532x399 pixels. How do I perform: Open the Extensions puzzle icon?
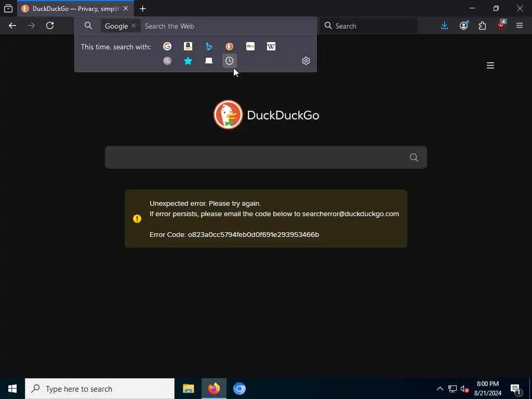pyautogui.click(x=482, y=26)
